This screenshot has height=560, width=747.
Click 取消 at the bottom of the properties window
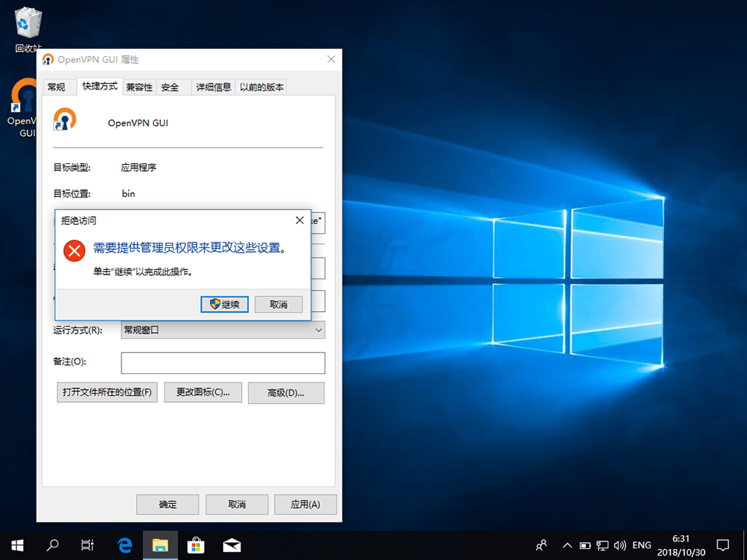click(237, 504)
